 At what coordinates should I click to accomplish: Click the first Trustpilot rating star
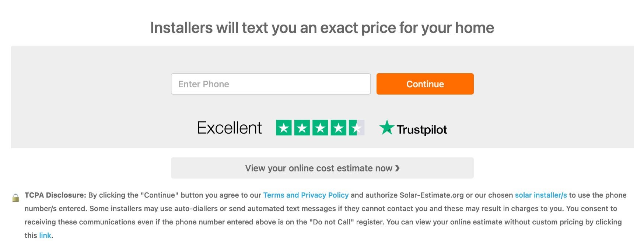pos(284,128)
